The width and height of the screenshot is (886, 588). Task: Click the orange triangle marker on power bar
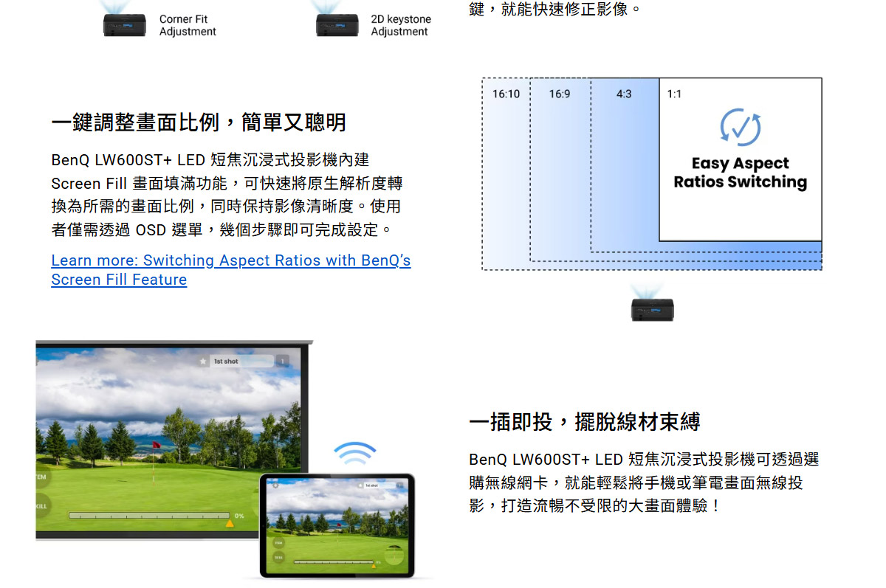point(230,523)
